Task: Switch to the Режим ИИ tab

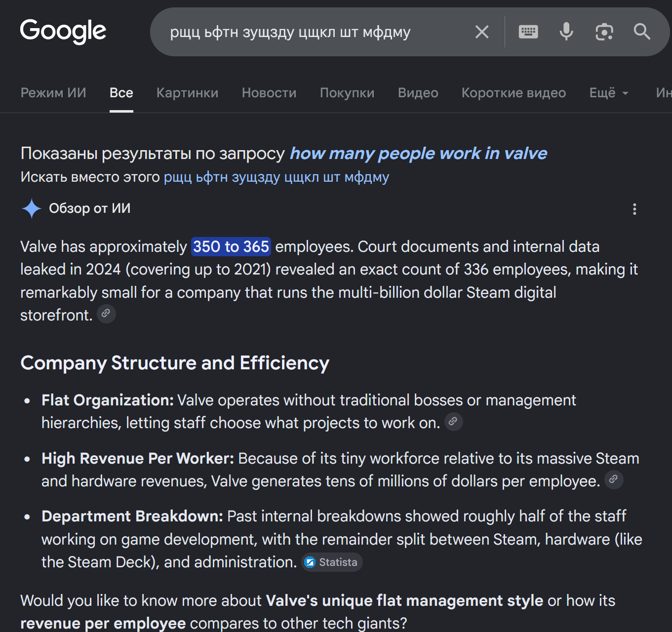Action: point(53,93)
